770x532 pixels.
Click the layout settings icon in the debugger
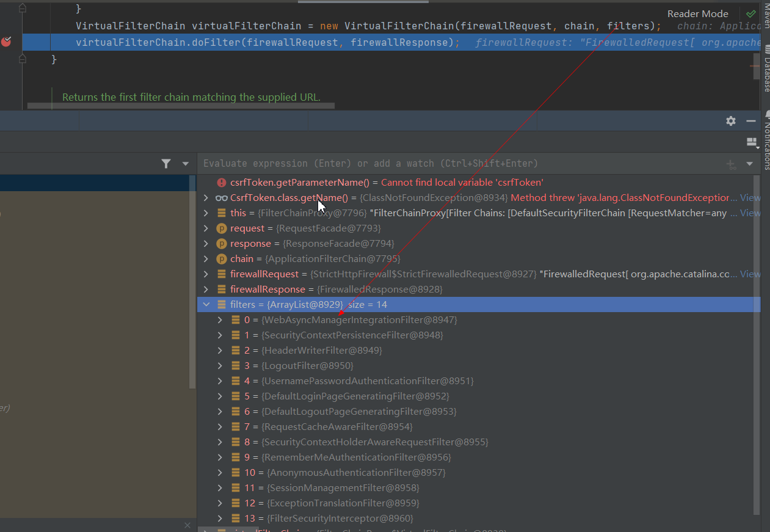pos(752,142)
